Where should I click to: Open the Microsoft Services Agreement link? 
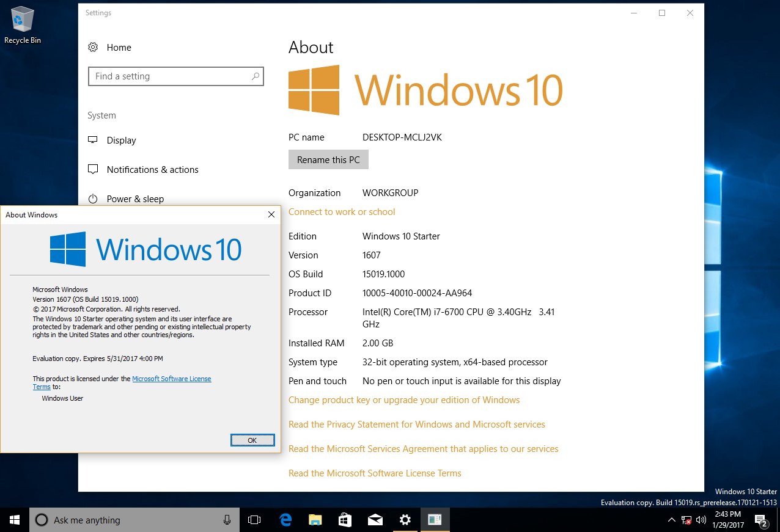[x=423, y=448]
